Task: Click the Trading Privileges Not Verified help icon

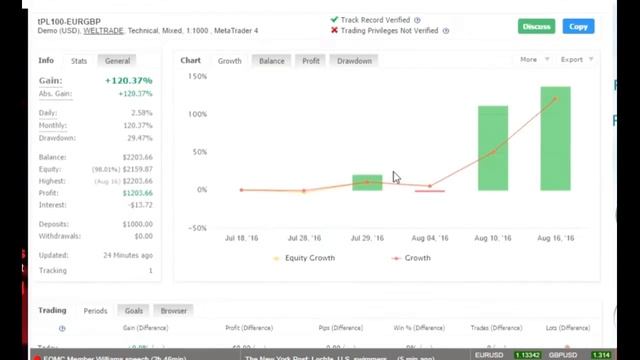Action: pyautogui.click(x=446, y=31)
